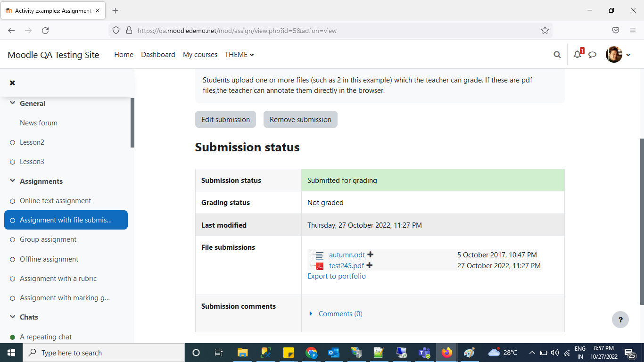
Task: Open the Pocket save icon in toolbar
Action: click(x=616, y=31)
